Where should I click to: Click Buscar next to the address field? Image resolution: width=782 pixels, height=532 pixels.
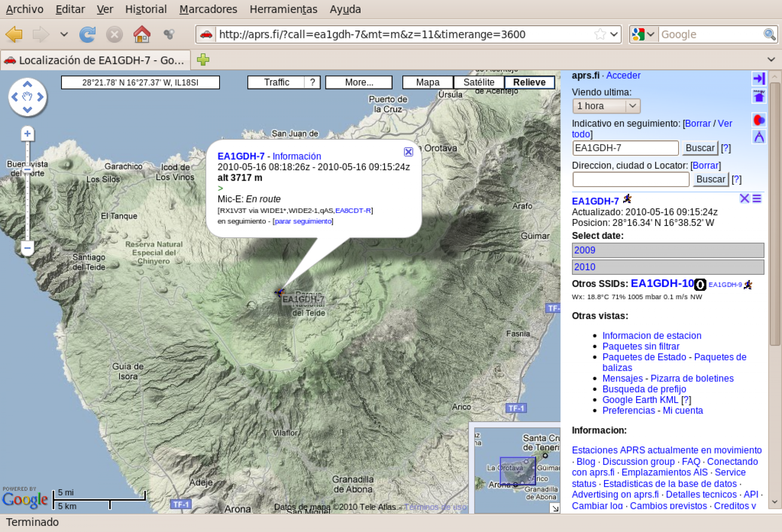click(710, 179)
